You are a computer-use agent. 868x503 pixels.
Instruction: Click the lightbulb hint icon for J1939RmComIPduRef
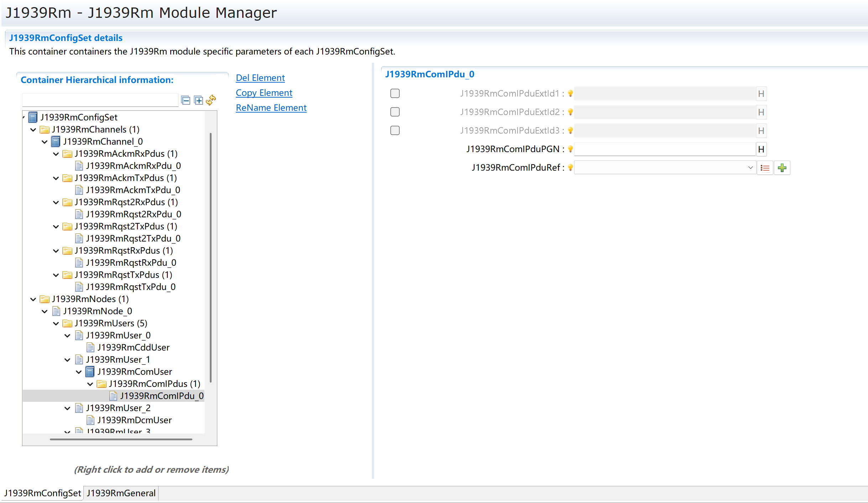click(570, 167)
